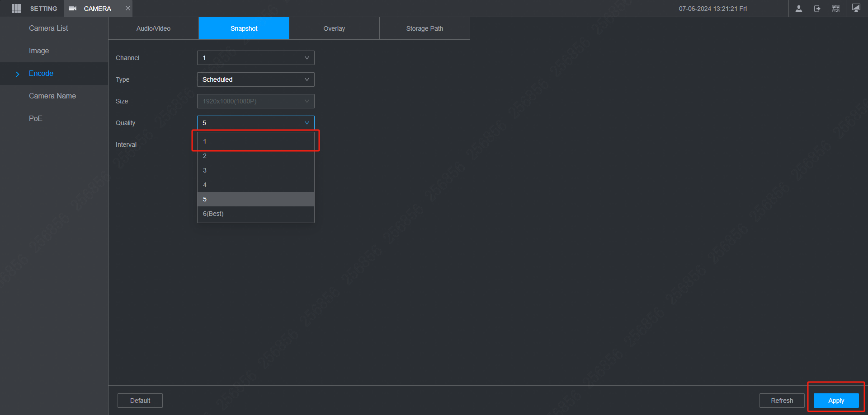Click the display monitor icon top right
The height and width of the screenshot is (415, 868).
856,8
